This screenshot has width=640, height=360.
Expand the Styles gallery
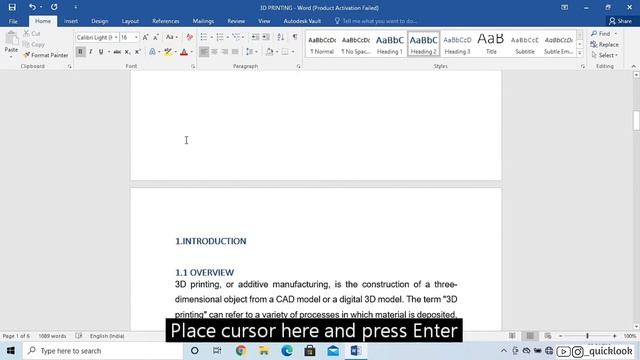tap(580, 53)
